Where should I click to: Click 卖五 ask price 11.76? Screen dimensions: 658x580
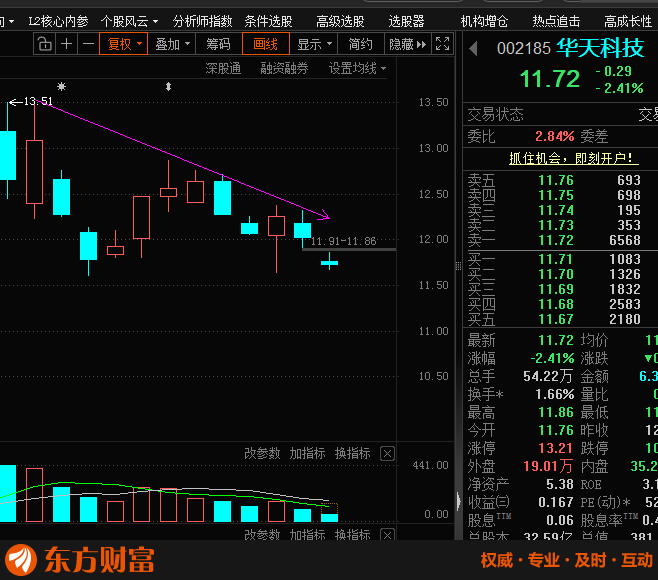[x=556, y=180]
